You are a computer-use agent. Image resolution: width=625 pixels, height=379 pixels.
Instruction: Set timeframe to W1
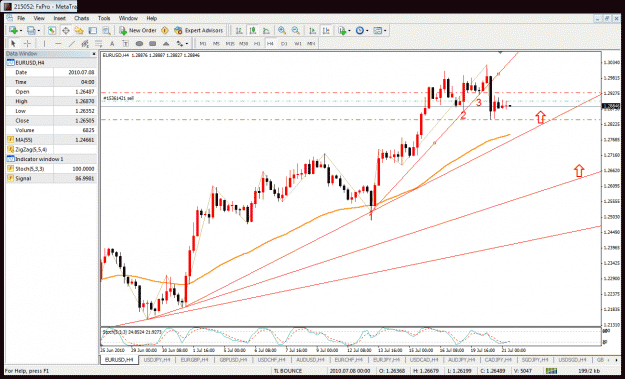pos(298,43)
